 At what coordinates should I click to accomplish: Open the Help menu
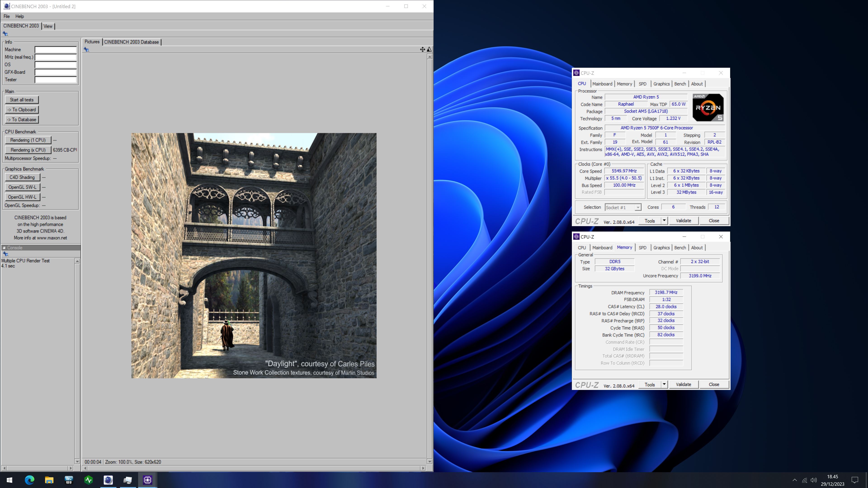pyautogui.click(x=19, y=16)
